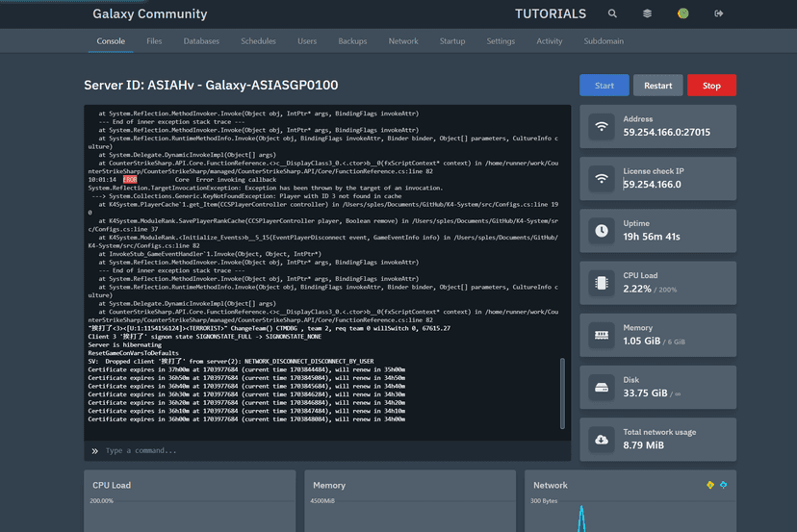This screenshot has width=797, height=532.
Task: Open the Files tab
Action: (x=154, y=41)
